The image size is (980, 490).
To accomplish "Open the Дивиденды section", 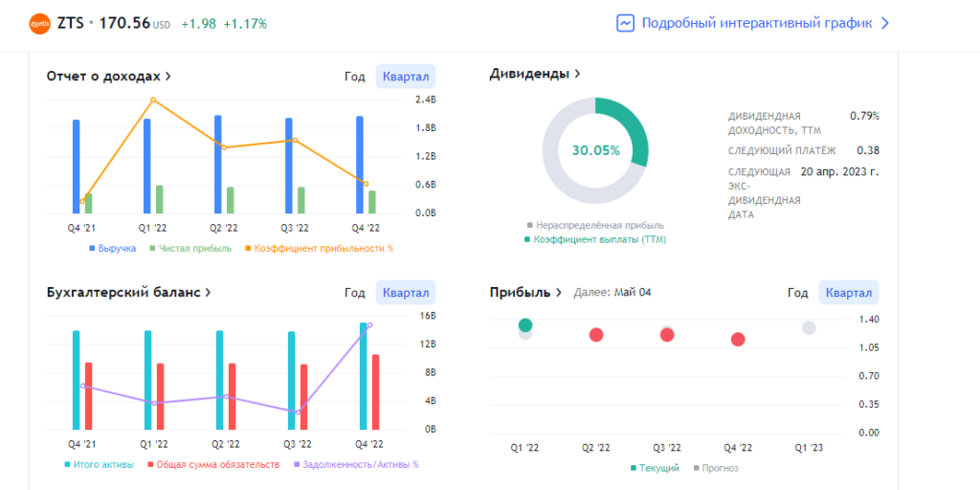I will [x=535, y=74].
